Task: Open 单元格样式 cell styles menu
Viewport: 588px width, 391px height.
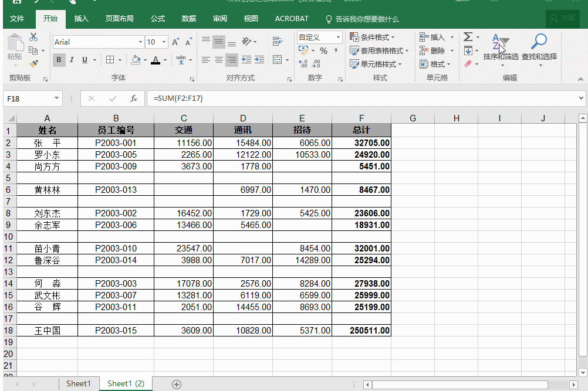Action: tap(376, 64)
